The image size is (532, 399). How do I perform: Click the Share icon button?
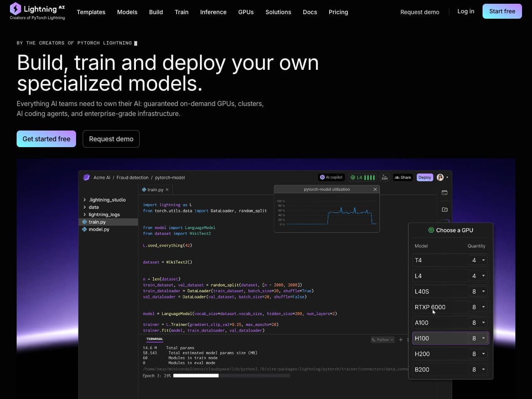pyautogui.click(x=403, y=177)
